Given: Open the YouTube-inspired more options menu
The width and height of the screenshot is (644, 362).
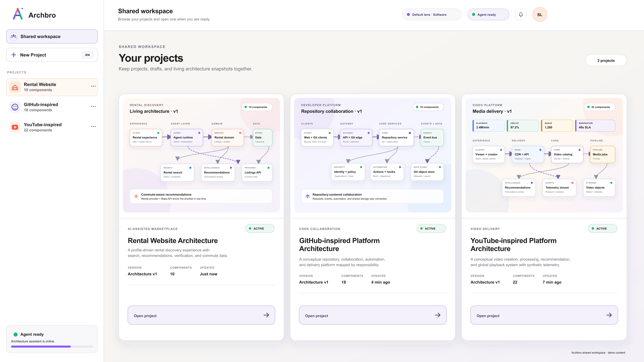Looking at the screenshot, I should pos(93,126).
